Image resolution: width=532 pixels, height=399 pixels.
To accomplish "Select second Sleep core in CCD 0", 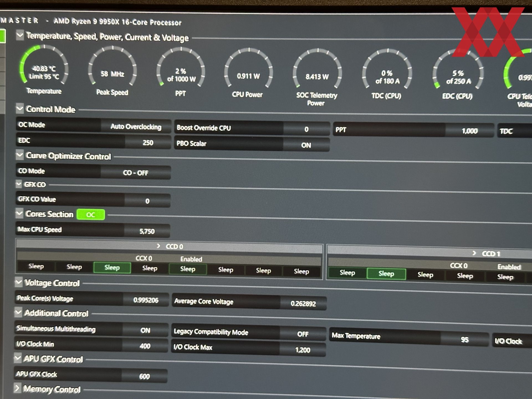I will click(x=74, y=267).
